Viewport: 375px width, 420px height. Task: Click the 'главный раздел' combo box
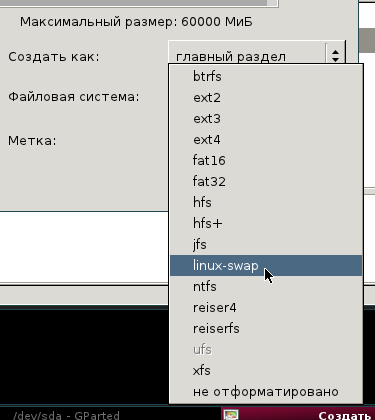257,53
